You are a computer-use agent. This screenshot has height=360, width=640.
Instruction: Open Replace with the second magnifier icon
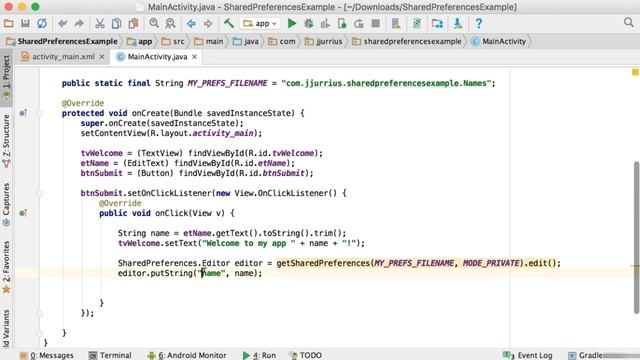170,23
